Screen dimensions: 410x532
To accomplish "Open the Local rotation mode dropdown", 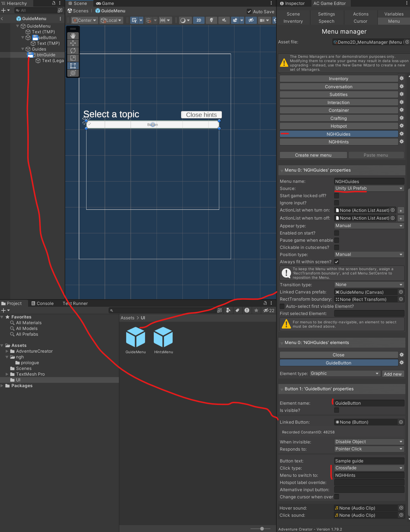I will click(111, 20).
